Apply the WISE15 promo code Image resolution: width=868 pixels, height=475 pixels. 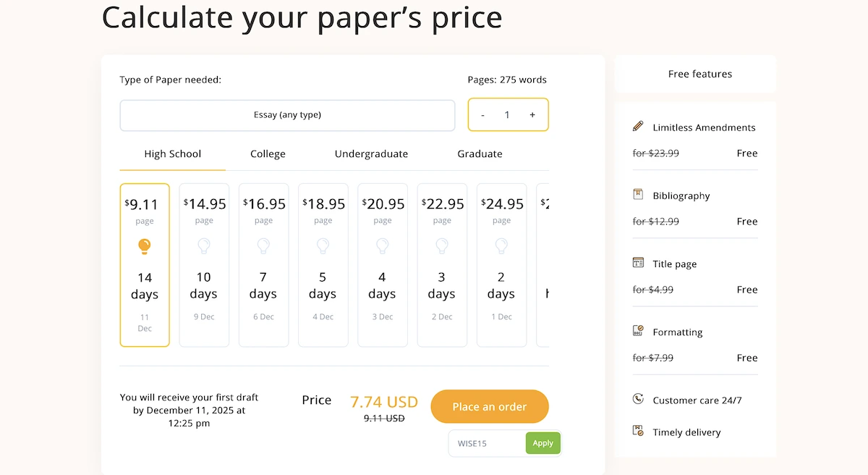click(x=542, y=443)
